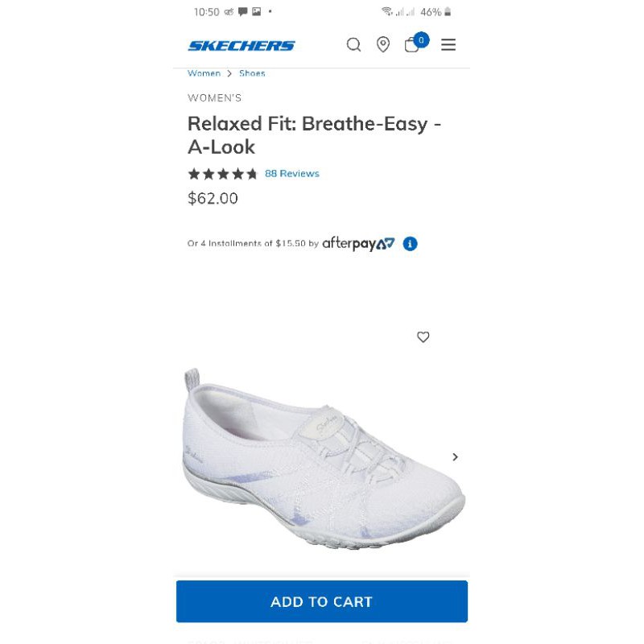Open the hamburger navigation menu
Image resolution: width=644 pixels, height=644 pixels.
[x=448, y=45]
